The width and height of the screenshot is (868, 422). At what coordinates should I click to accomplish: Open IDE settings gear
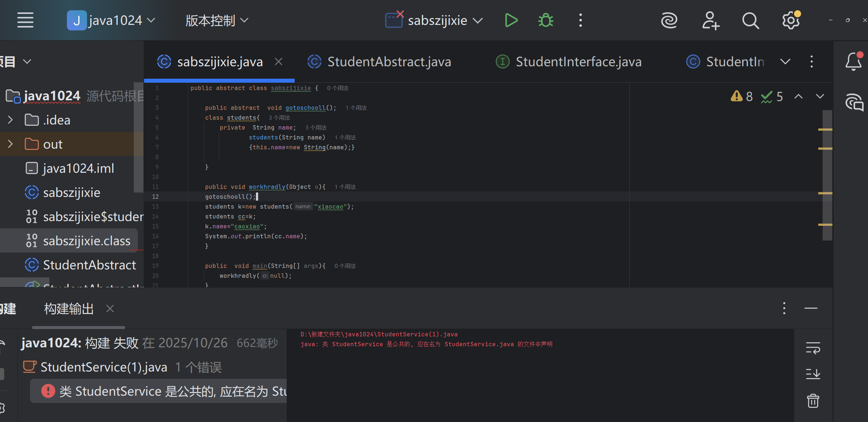790,20
